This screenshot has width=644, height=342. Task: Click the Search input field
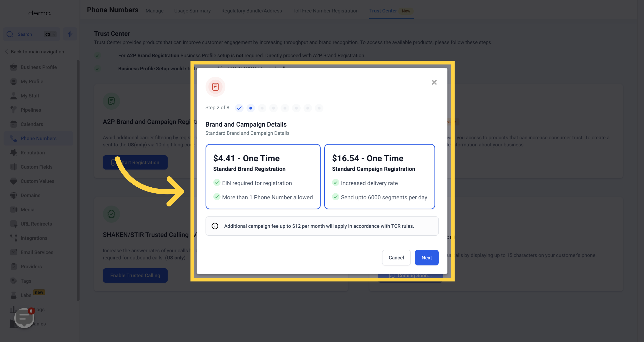pos(32,34)
